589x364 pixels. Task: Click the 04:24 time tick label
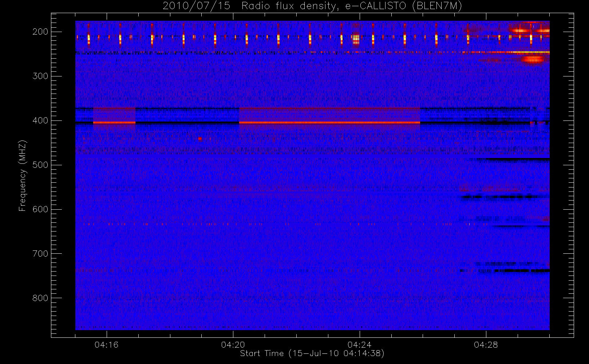tap(359, 345)
